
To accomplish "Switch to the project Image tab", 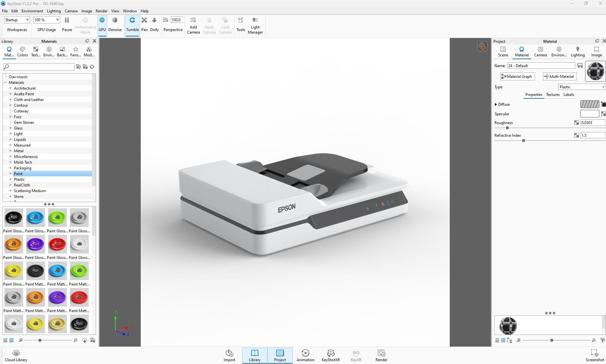I will click(x=596, y=52).
